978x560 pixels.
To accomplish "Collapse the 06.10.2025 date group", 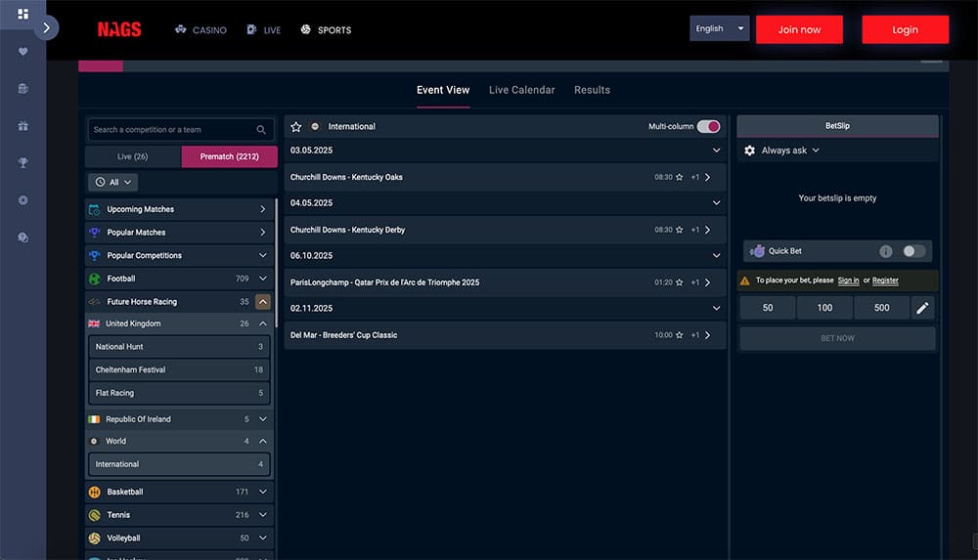I will click(x=716, y=256).
